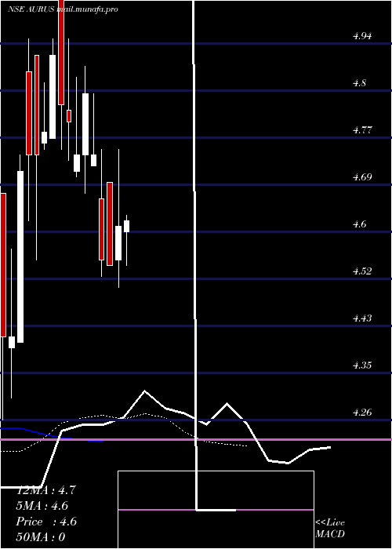Click the 4.6 price axis label
Viewport: 392px width, 549px height.
[x=359, y=224]
